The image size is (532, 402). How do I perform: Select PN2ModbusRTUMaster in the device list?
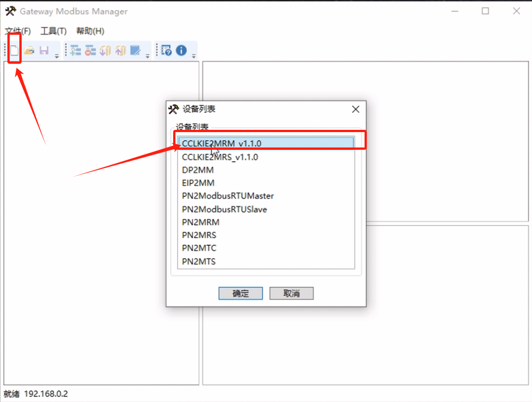[227, 196]
